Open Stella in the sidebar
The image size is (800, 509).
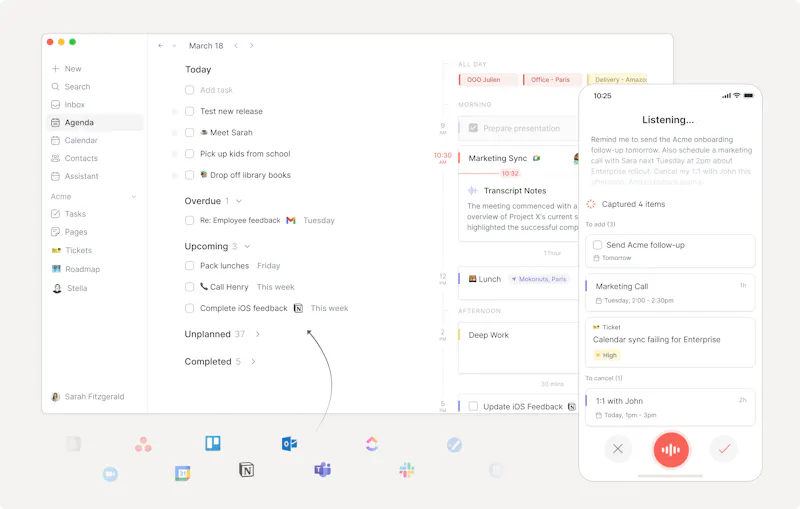(x=95, y=288)
